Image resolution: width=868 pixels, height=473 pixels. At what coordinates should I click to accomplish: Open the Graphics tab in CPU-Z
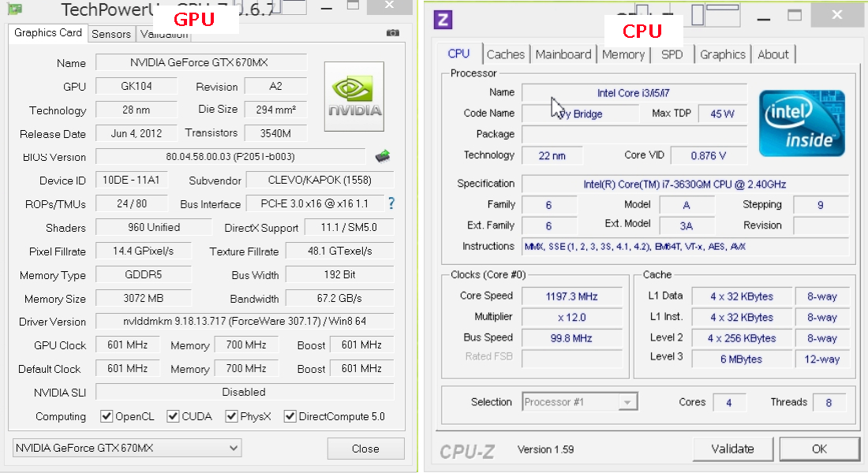[x=722, y=54]
